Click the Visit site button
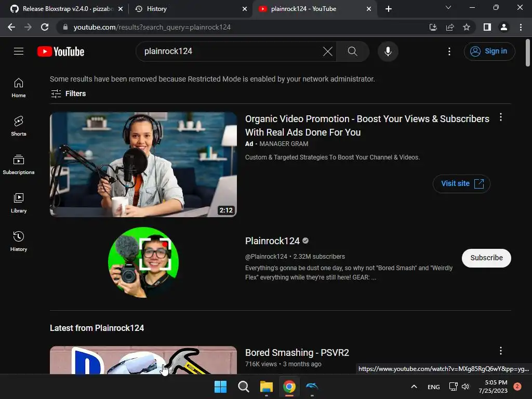532x399 pixels. [x=461, y=183]
